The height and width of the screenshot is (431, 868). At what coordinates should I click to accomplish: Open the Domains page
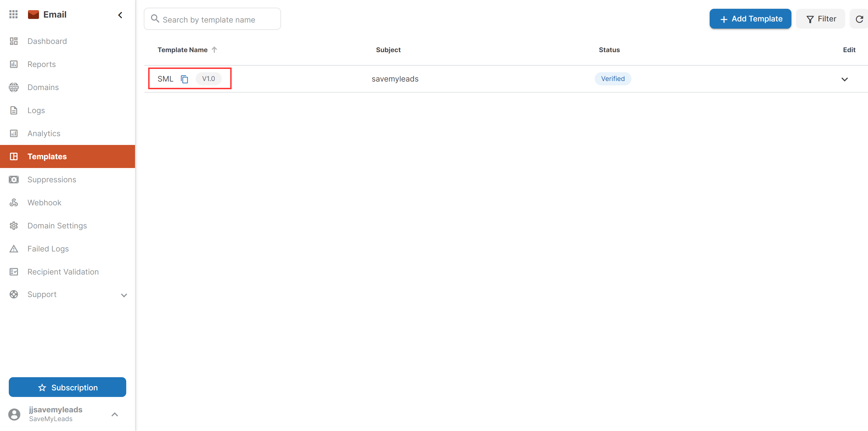pyautogui.click(x=68, y=87)
